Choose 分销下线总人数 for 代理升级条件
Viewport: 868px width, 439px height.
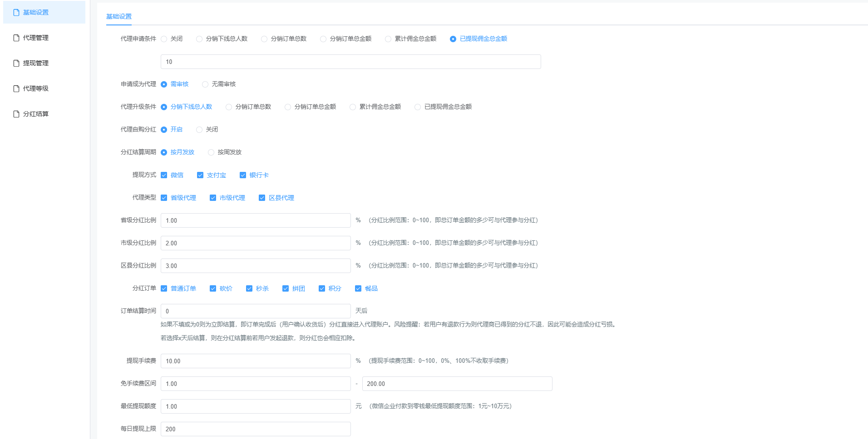tap(164, 107)
